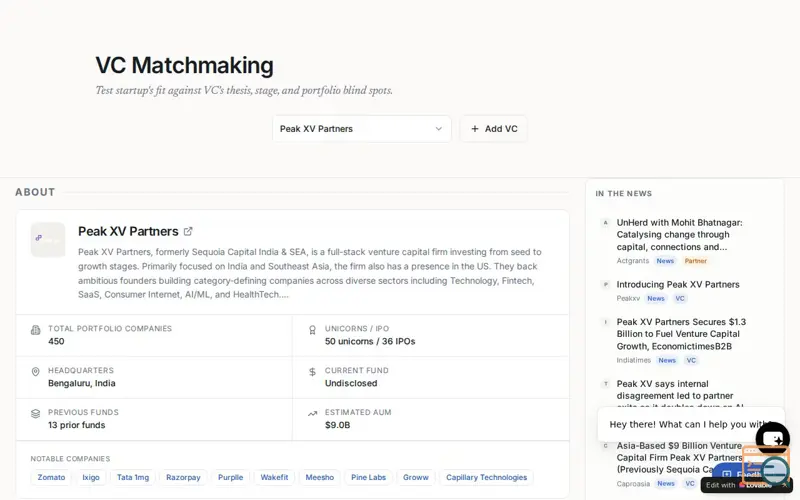Screen dimensions: 800x500
Task: Select the Wakefit company tag
Action: pyautogui.click(x=274, y=478)
